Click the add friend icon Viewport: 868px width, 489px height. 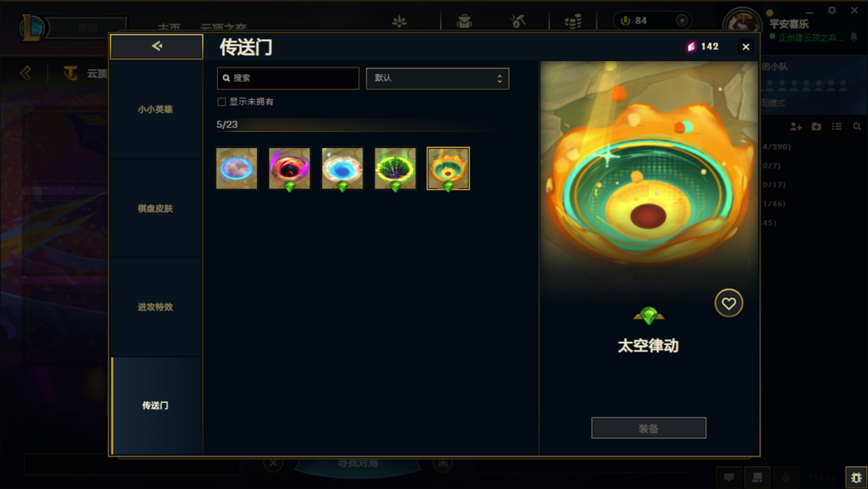(x=796, y=127)
